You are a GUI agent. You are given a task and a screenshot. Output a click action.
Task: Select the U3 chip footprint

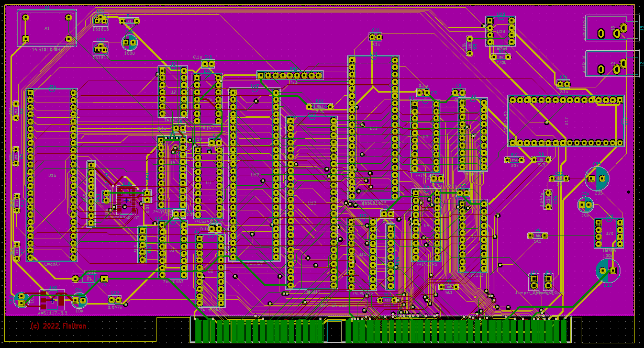(x=425, y=137)
